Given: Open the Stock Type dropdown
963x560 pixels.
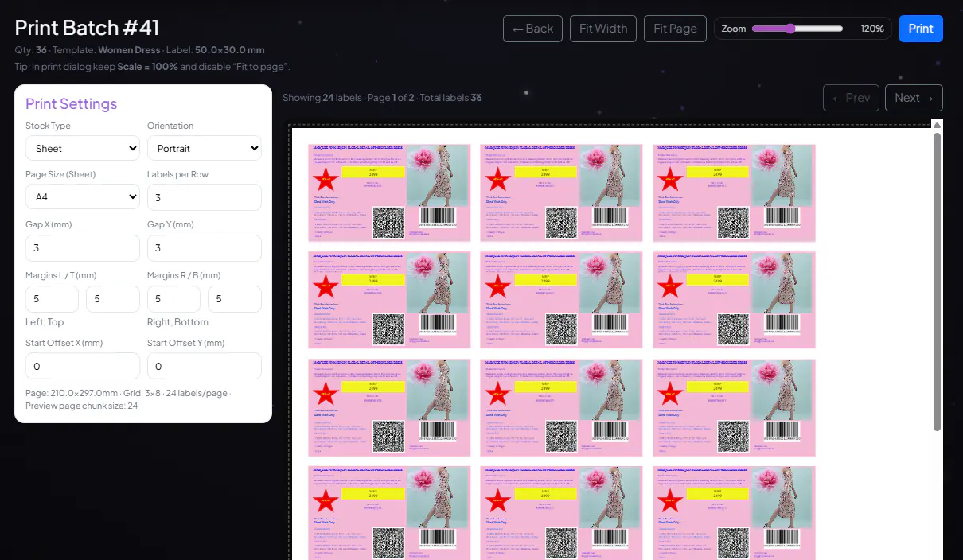Looking at the screenshot, I should [83, 148].
